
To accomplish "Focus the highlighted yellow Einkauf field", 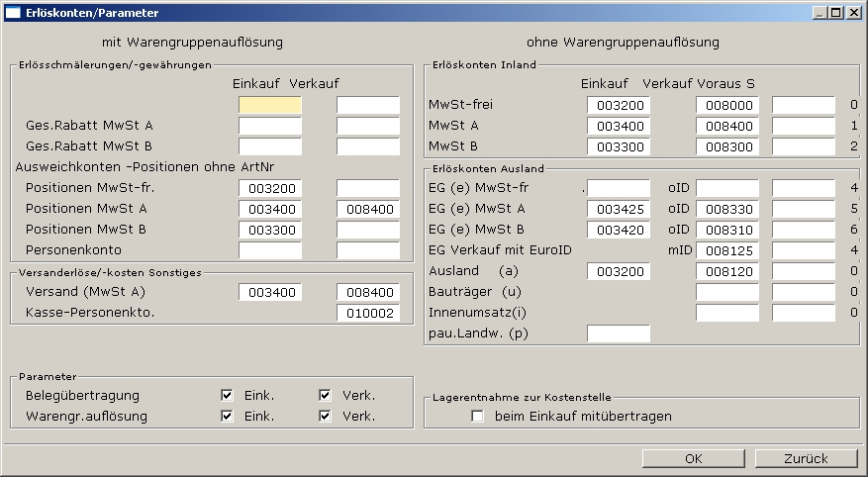I will 270,105.
